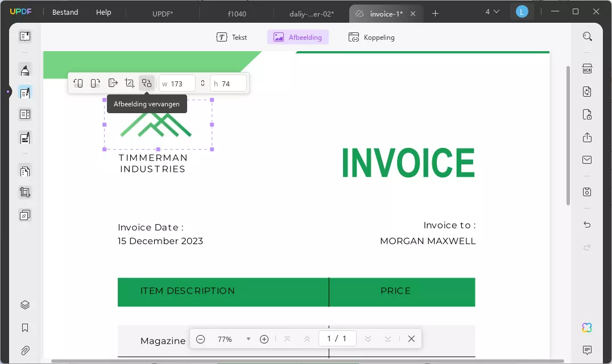
Task: Show the Attachments paperclip panel
Action: (x=25, y=350)
